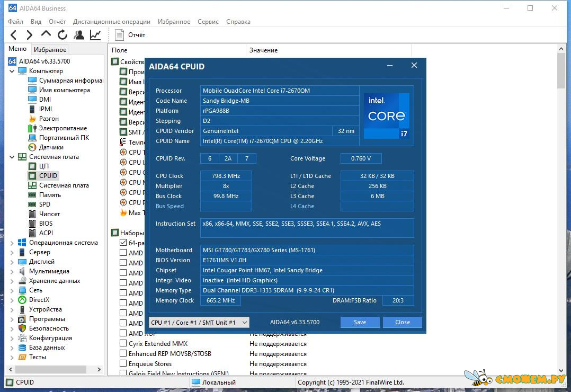Collapse the Системная плата tree node
The image size is (571, 392).
(12, 157)
